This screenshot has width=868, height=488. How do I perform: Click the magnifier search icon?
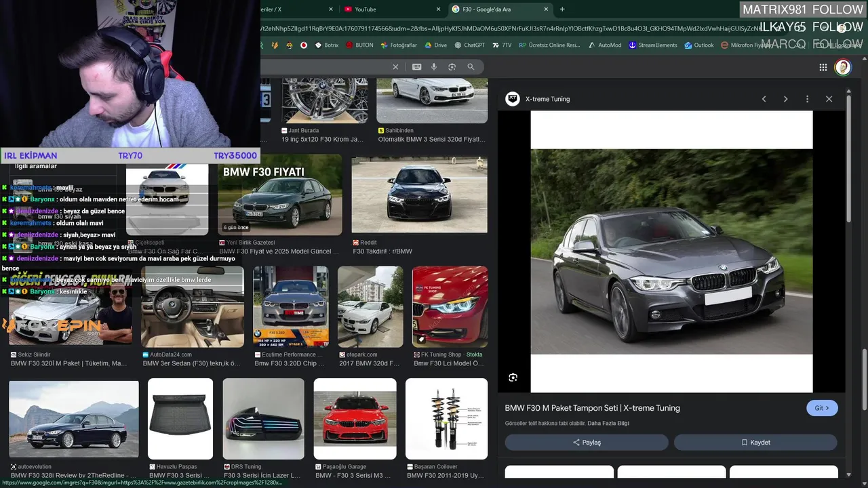click(471, 66)
